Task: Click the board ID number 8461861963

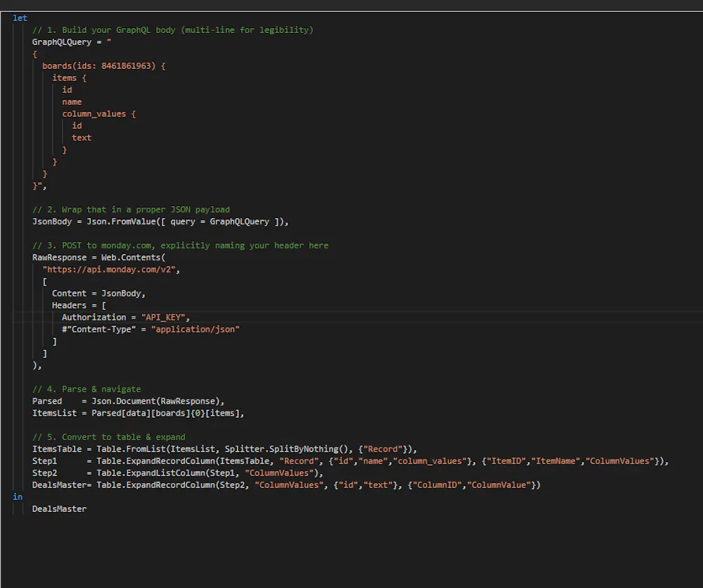Action: [x=126, y=65]
